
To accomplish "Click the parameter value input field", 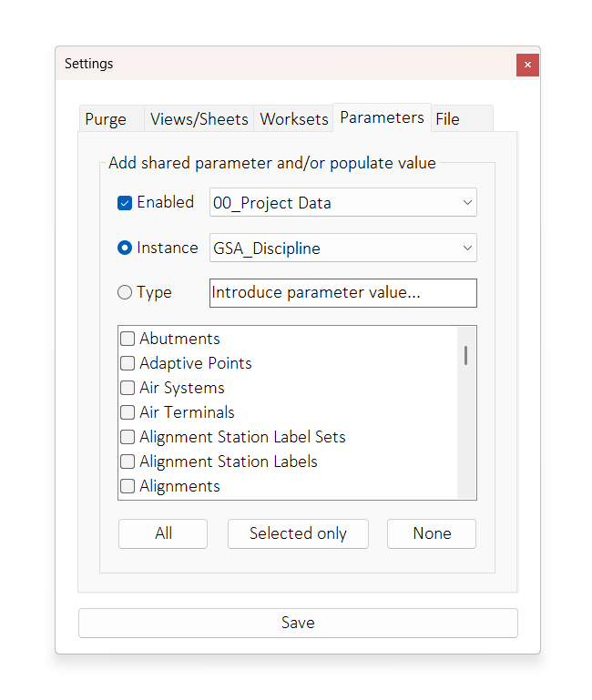I will click(342, 293).
